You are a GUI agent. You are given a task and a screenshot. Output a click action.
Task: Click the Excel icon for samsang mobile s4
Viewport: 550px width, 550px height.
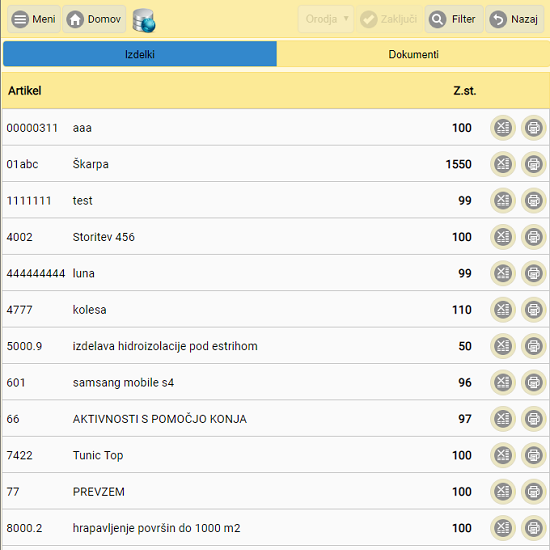coord(503,382)
